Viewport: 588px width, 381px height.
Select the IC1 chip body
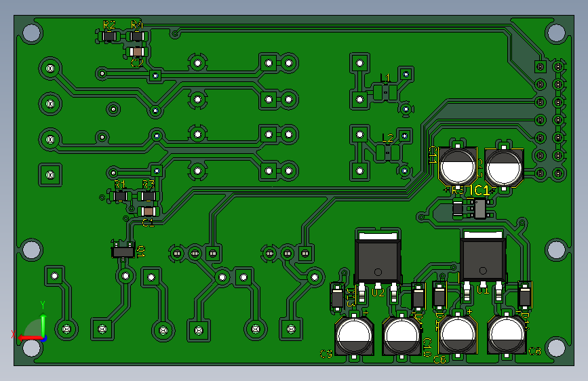point(479,209)
